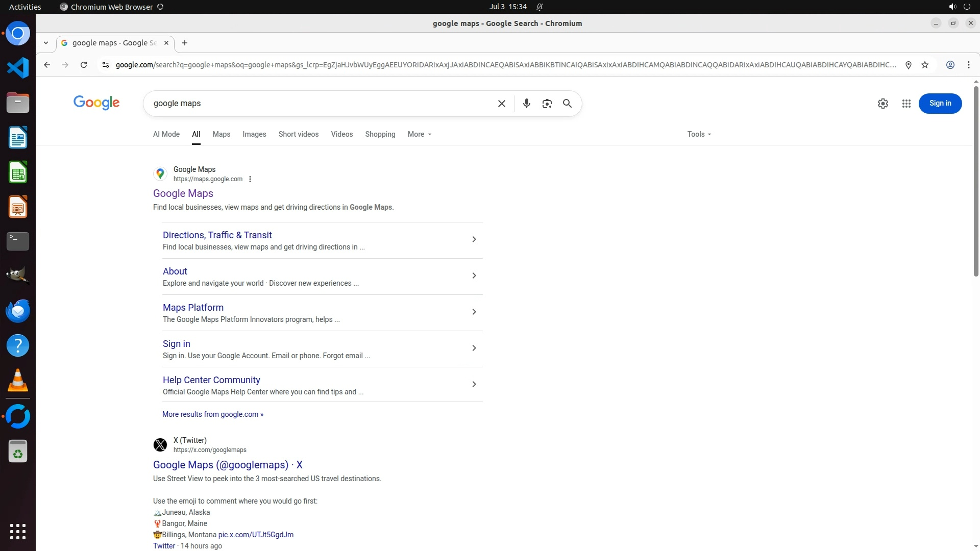
Task: Switch to the Images tab
Action: click(254, 134)
